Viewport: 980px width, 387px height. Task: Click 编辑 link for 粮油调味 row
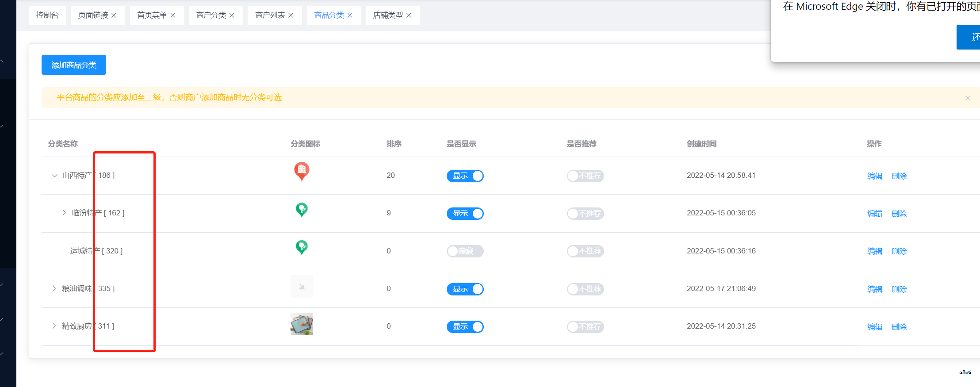(x=874, y=289)
